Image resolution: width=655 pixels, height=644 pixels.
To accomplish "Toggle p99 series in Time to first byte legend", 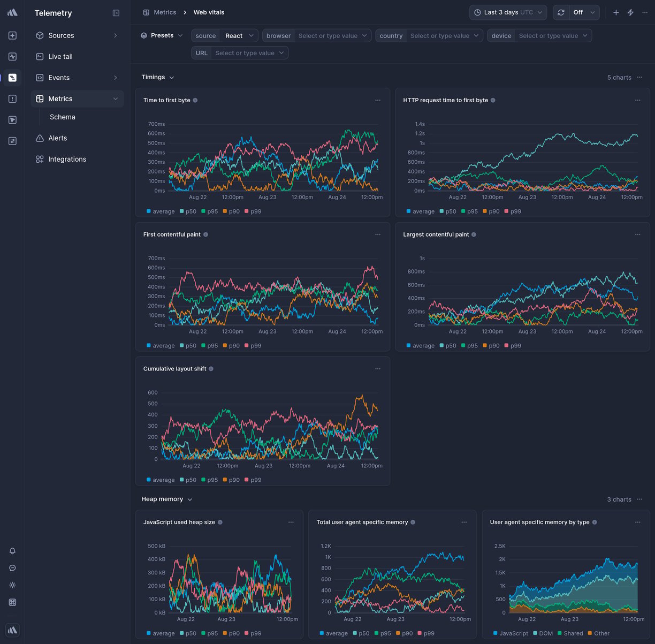I will point(253,211).
